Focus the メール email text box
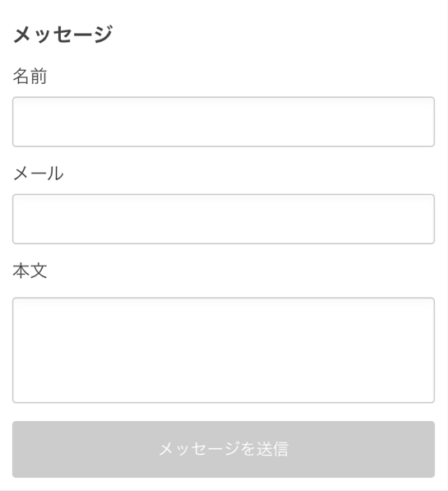The image size is (448, 491). (x=224, y=219)
